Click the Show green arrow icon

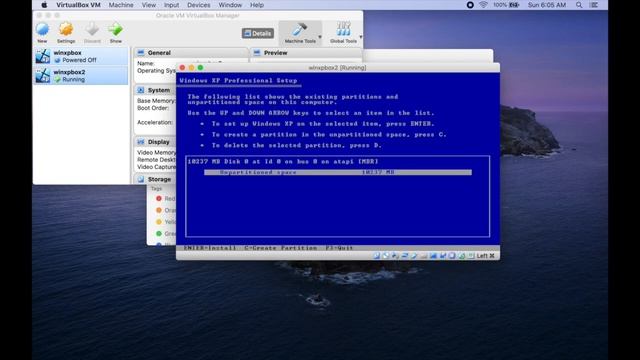tap(116, 30)
